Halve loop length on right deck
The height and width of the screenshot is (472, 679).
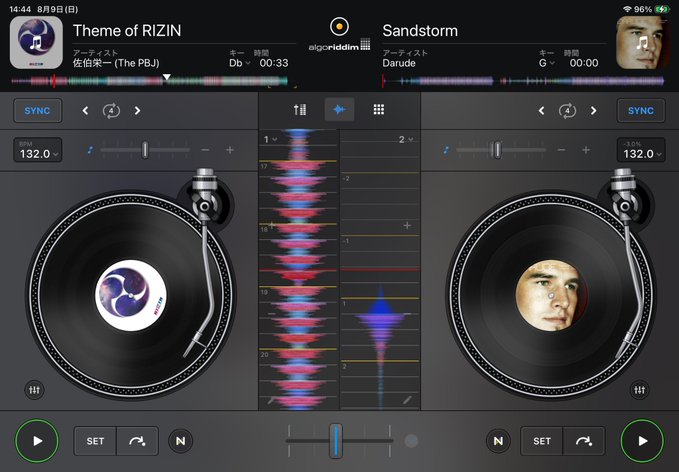point(541,111)
